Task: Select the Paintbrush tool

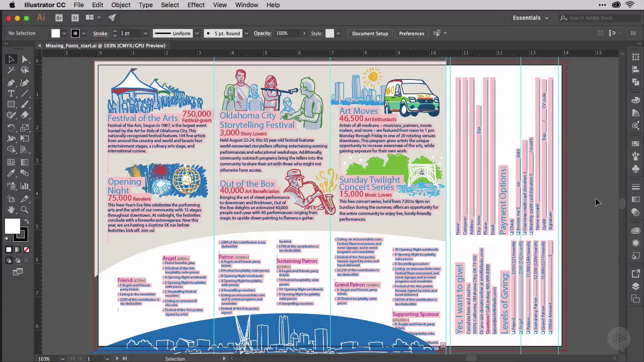Action: click(x=25, y=105)
